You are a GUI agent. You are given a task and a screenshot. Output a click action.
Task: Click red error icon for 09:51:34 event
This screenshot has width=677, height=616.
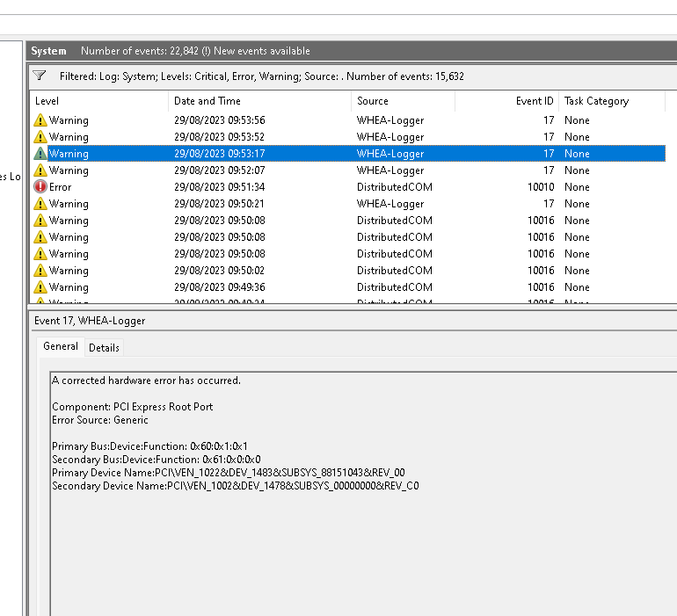[x=40, y=187]
